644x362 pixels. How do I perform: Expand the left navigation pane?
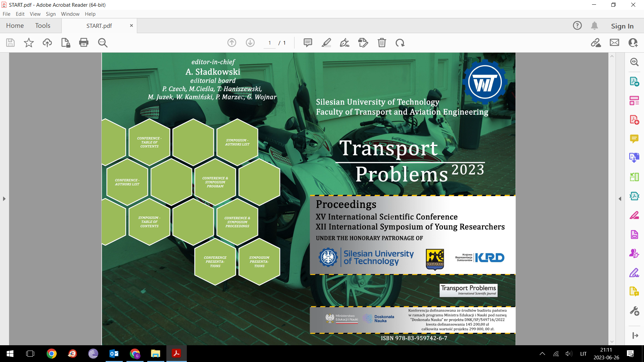click(4, 199)
